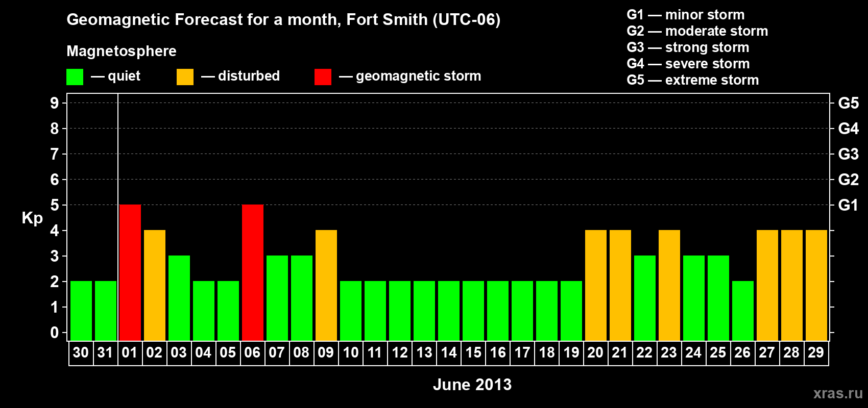Click date label 27 on the axis
The width and height of the screenshot is (868, 408).
(x=767, y=353)
